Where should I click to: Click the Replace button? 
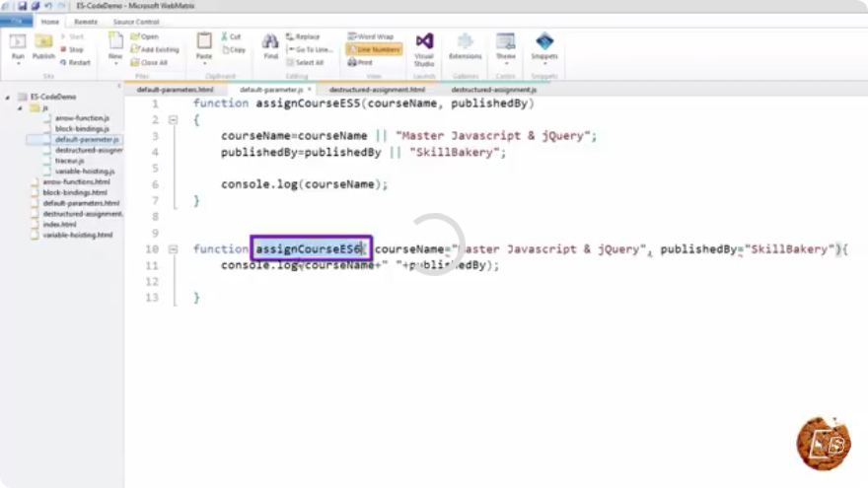303,36
